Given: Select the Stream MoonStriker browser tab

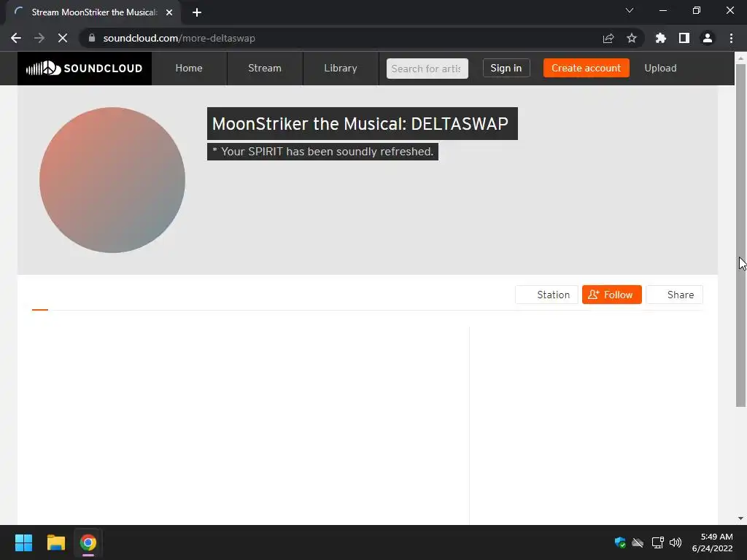Looking at the screenshot, I should pos(93,12).
